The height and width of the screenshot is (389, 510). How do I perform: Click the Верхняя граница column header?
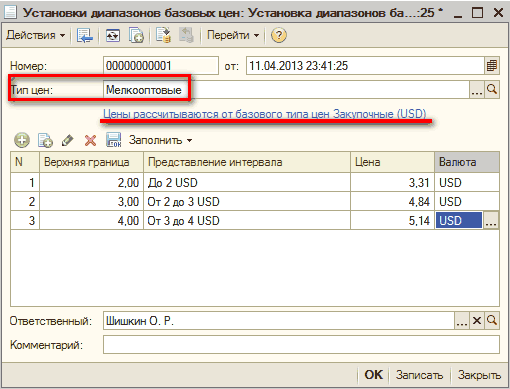click(92, 162)
